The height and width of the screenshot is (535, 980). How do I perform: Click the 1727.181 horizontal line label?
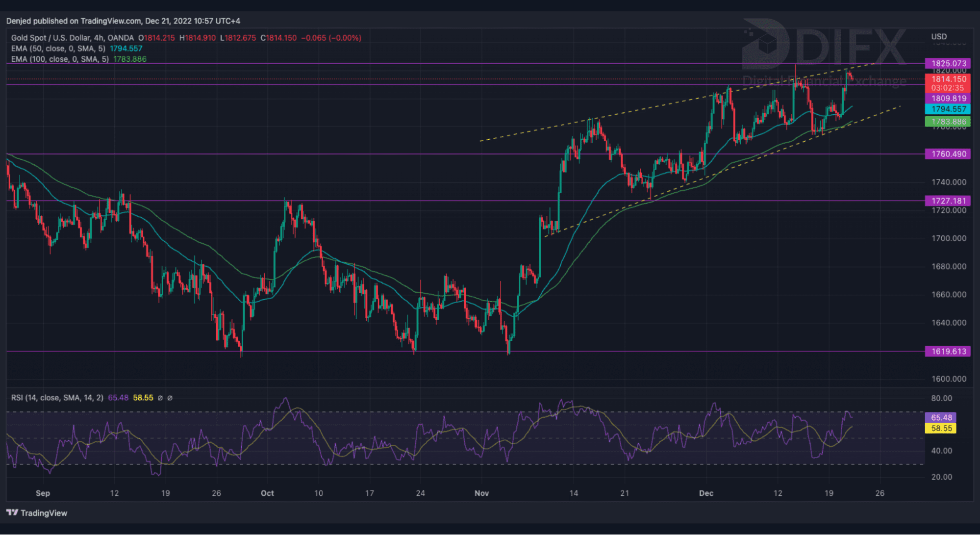coord(948,201)
